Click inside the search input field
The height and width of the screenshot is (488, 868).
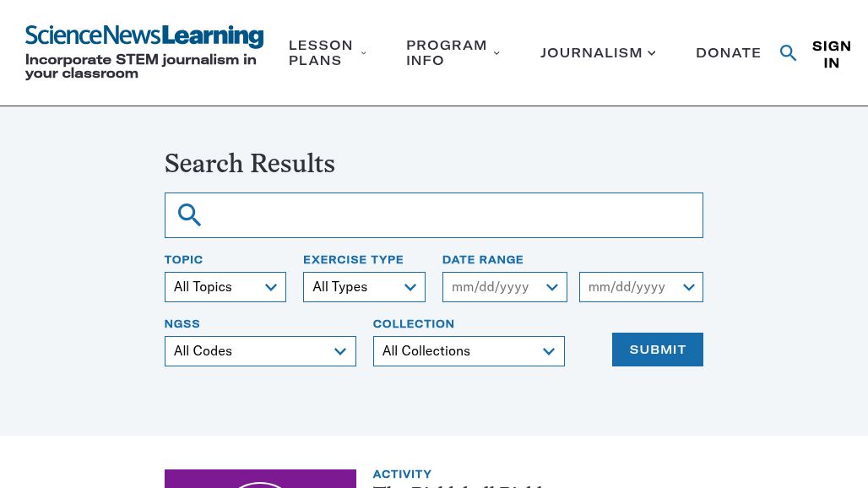coord(439,214)
